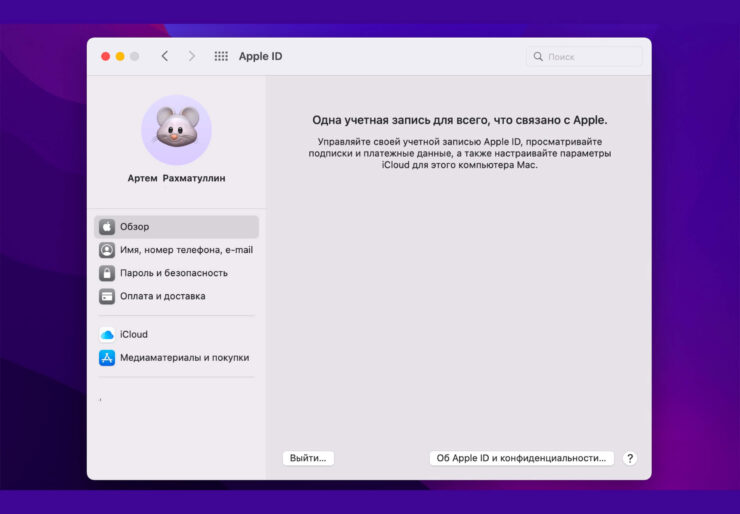Click the name Артем Рахматуллин
This screenshot has width=740, height=514.
(177, 178)
